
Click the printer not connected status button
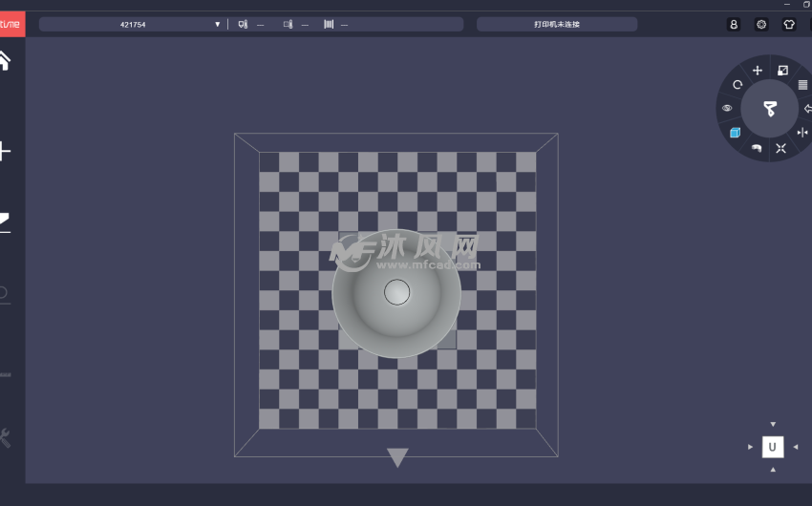coord(556,24)
